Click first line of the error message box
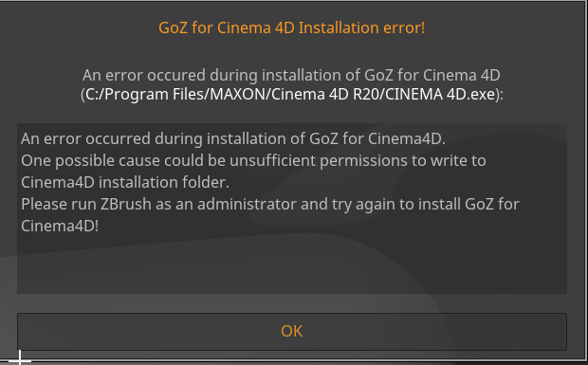 233,138
